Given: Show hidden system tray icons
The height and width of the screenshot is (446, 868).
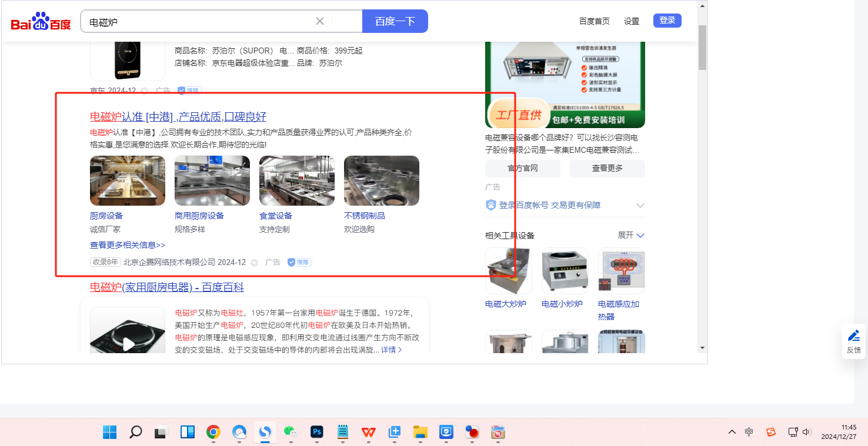Looking at the screenshot, I should [732, 432].
